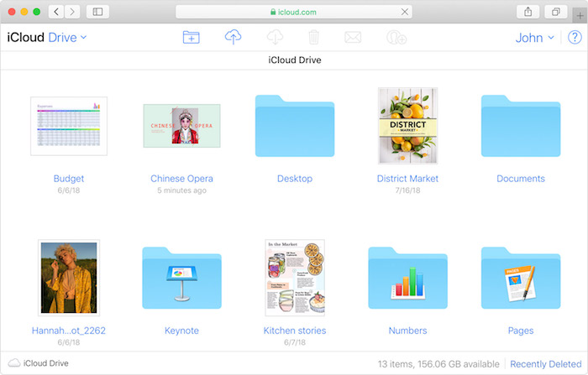Click the 13 items storage status text
This screenshot has width=588, height=375.
[x=438, y=364]
